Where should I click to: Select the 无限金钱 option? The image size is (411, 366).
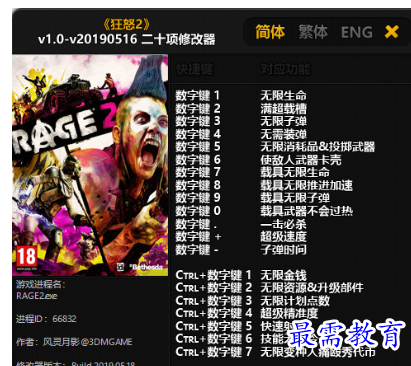[x=283, y=275]
